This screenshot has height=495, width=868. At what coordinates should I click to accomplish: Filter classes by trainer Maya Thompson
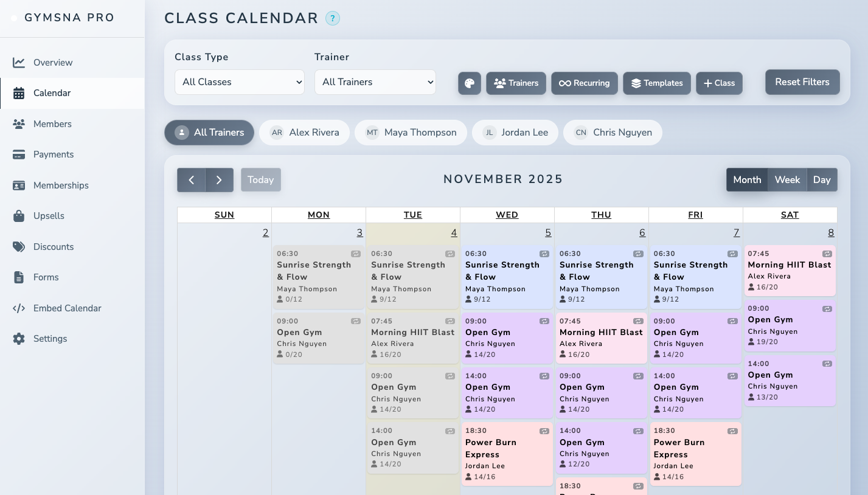[411, 133]
